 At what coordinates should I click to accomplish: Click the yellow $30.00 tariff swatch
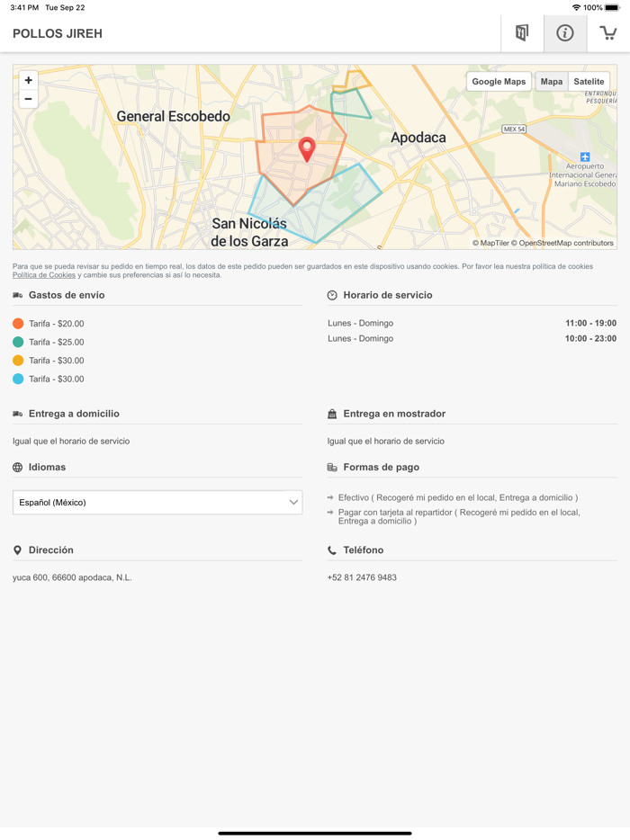pyautogui.click(x=18, y=361)
